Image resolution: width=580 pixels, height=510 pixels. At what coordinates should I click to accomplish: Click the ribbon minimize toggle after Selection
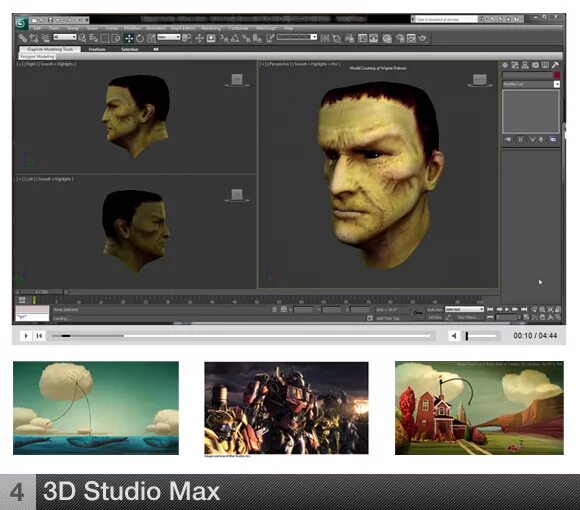coord(156,49)
